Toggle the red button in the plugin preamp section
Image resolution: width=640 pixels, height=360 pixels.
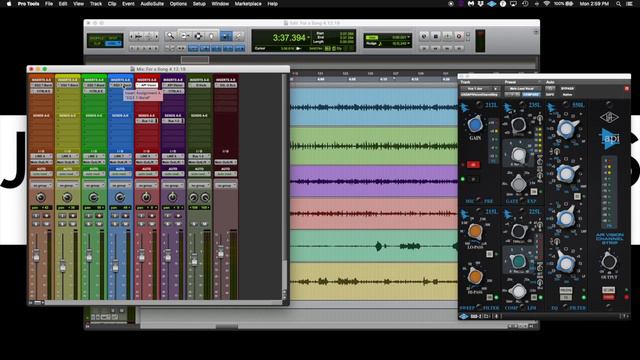point(473,164)
